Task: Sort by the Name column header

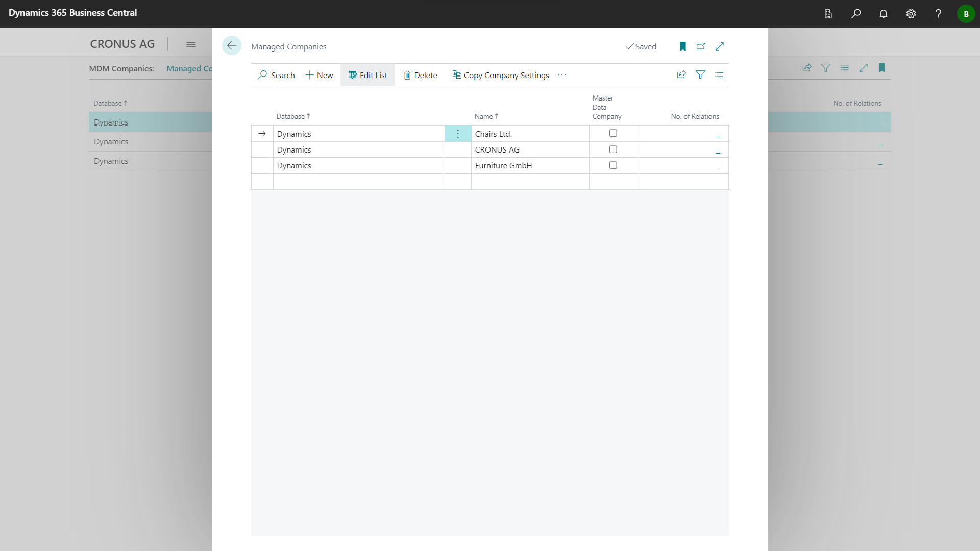Action: [486, 116]
